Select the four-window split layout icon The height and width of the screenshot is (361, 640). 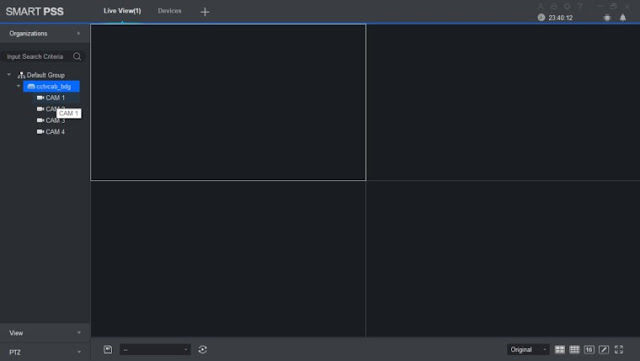tap(560, 350)
